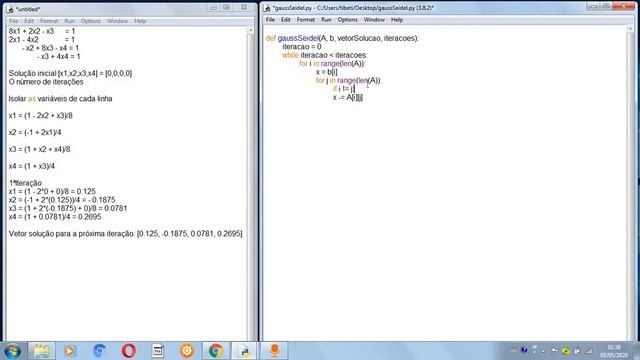Click the 'x = b[i]' code line
The height and width of the screenshot is (360, 640).
[327, 72]
